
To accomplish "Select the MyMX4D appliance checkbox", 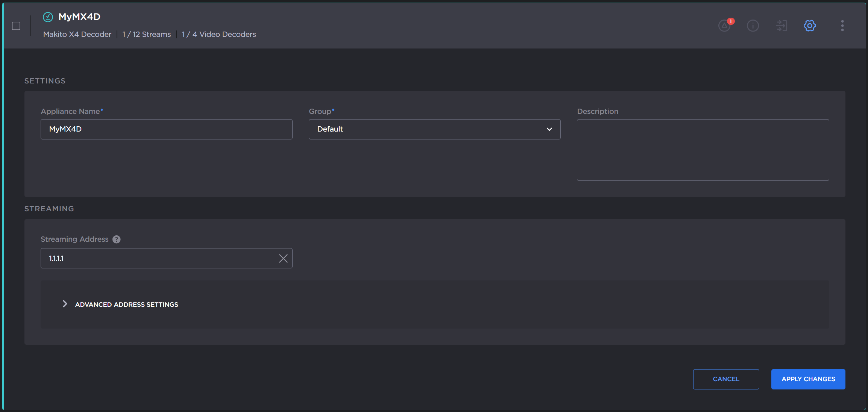I will (x=16, y=26).
